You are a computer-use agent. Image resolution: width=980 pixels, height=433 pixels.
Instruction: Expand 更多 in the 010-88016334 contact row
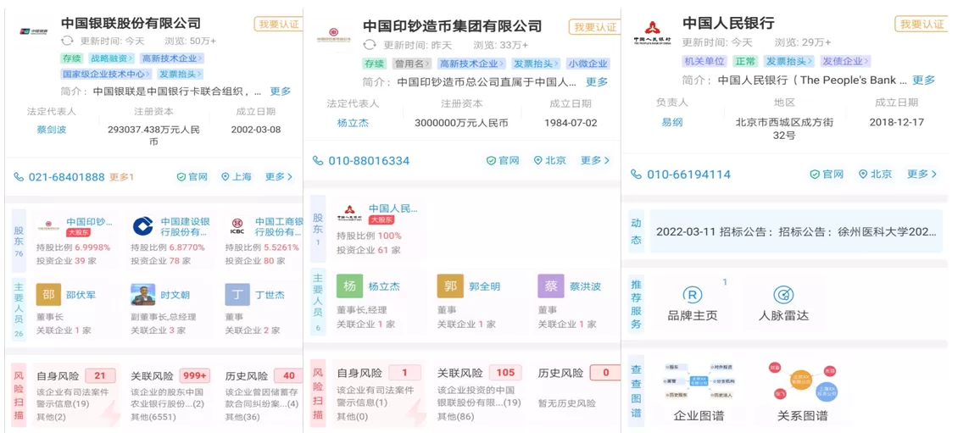594,161
